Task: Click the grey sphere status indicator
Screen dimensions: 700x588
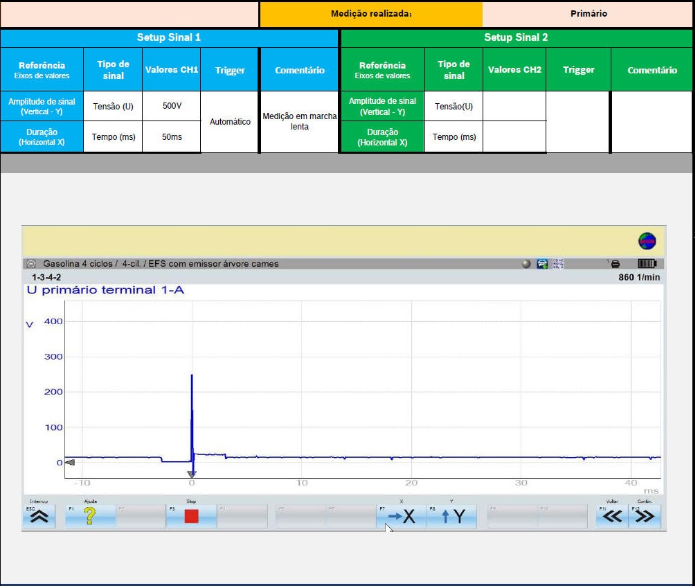Action: 527,264
